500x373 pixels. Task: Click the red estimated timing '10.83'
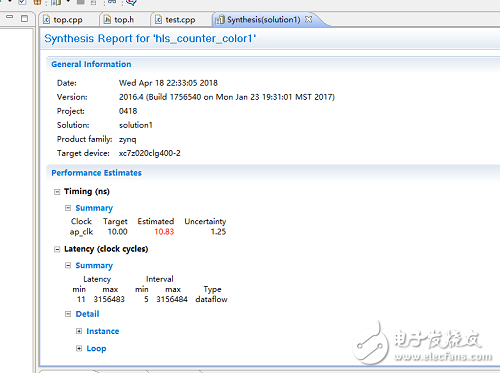[x=164, y=232]
